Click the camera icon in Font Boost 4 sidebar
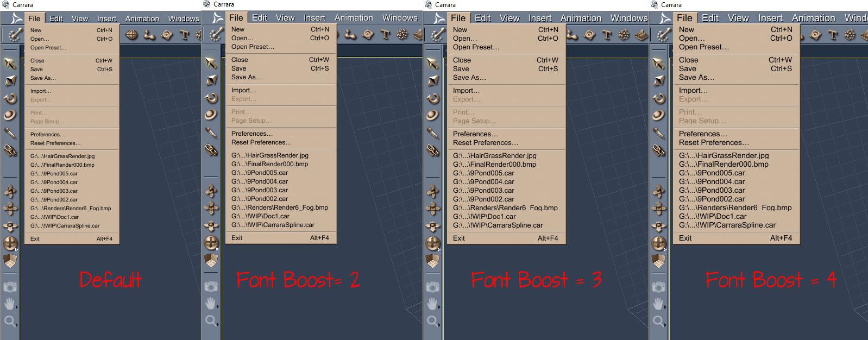 tap(659, 287)
